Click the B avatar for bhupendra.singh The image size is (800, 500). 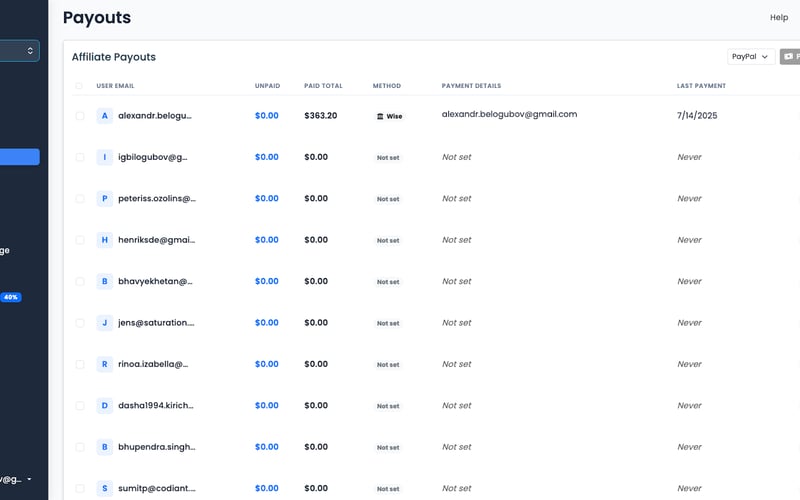[105, 447]
